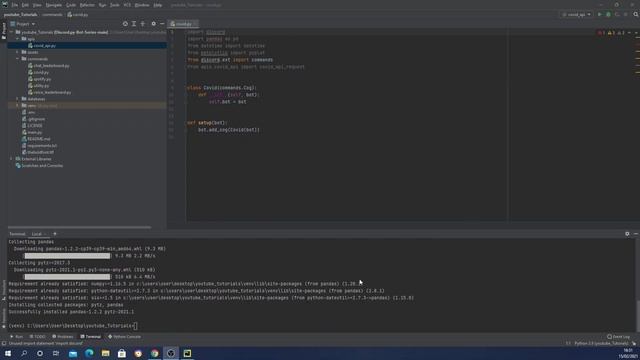Add a new terminal session with plus
Image resolution: width=640 pixels, height=360 pixels.
pyautogui.click(x=55, y=234)
